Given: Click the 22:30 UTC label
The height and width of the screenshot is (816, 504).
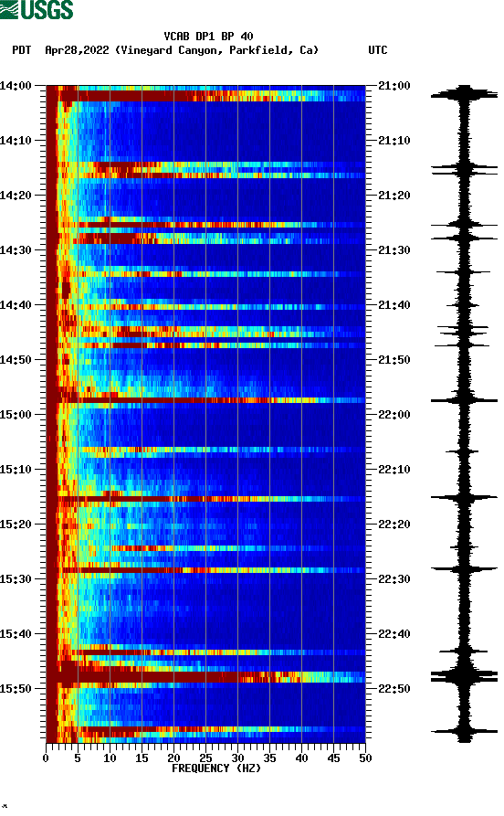Looking at the screenshot, I should click(394, 579).
